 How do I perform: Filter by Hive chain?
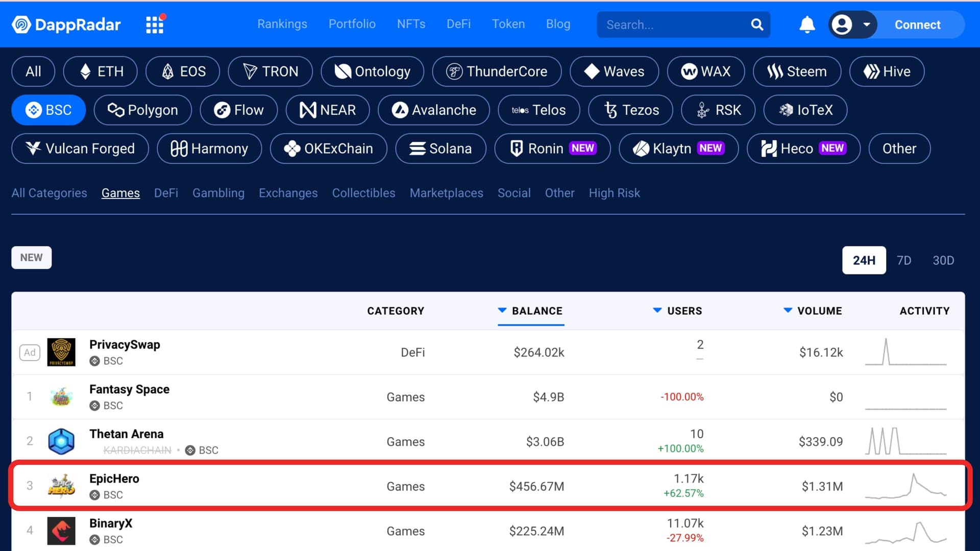tap(887, 71)
